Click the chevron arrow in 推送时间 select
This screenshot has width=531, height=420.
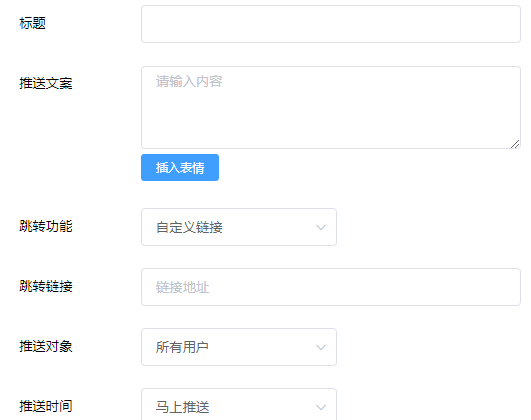pos(321,407)
